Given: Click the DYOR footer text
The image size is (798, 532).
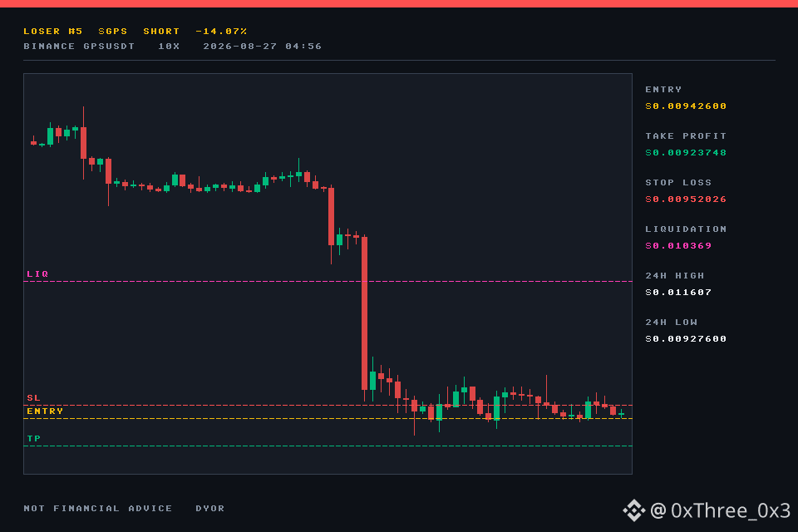Looking at the screenshot, I should click(x=210, y=508).
